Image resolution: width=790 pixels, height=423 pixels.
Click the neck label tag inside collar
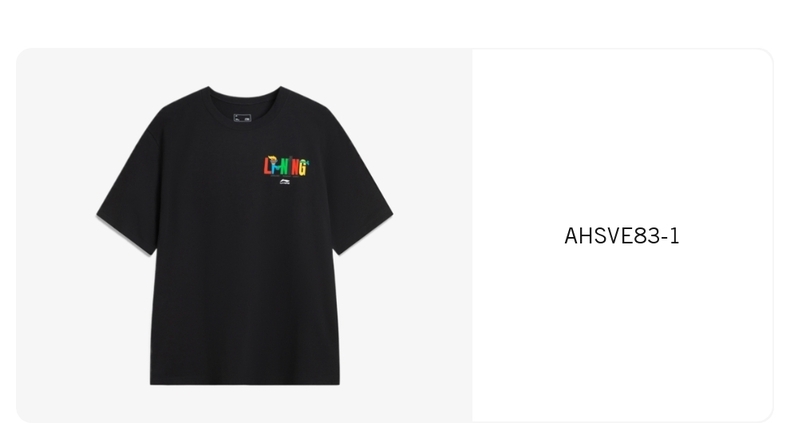(x=242, y=117)
